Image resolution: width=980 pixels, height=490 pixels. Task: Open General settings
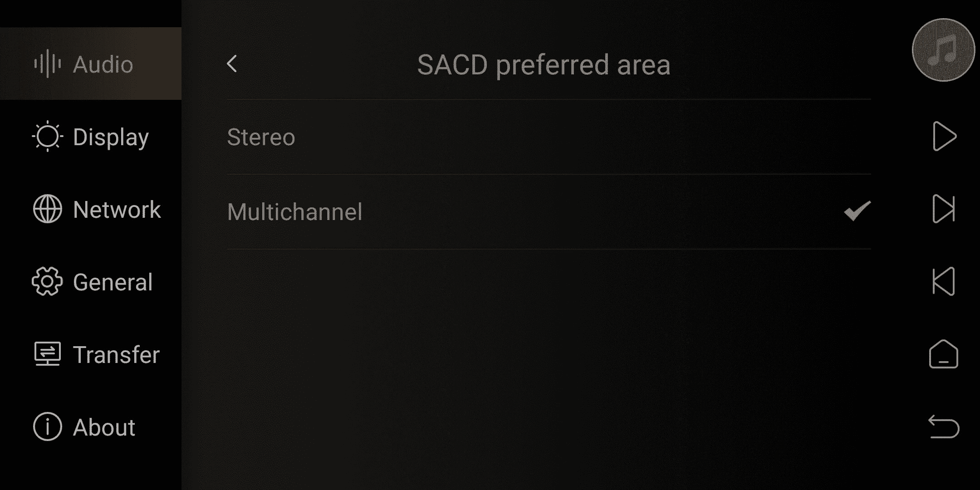click(x=91, y=281)
